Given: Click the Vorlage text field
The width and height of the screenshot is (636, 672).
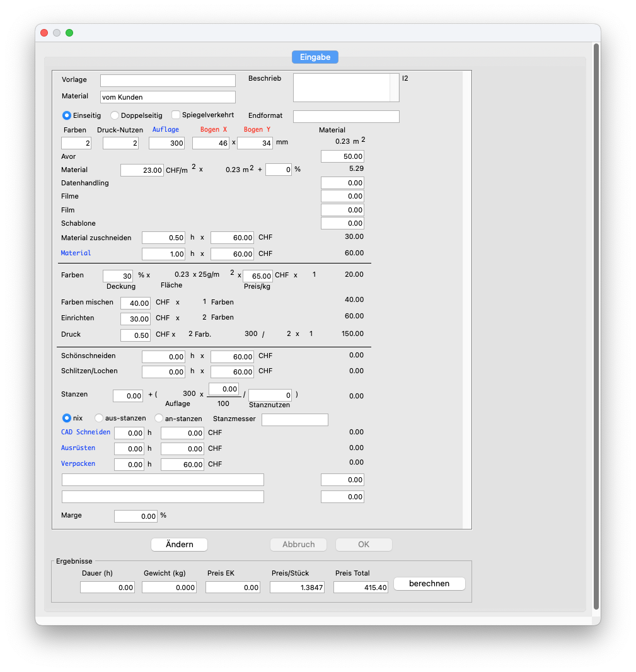Looking at the screenshot, I should coord(168,81).
